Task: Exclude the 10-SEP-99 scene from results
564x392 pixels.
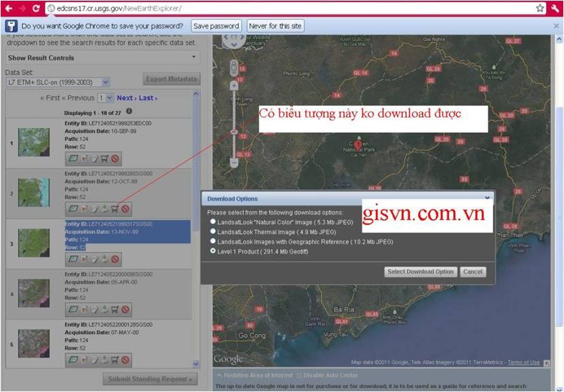Action: (115, 159)
